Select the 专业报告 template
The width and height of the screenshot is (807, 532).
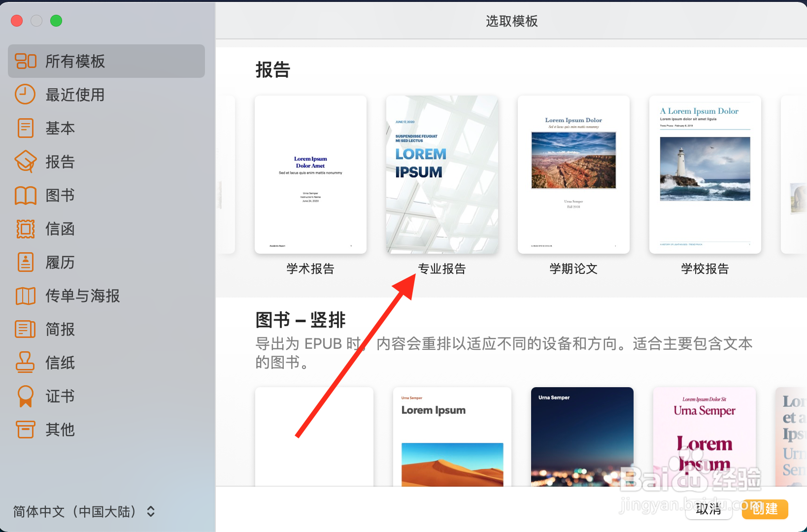coord(442,174)
